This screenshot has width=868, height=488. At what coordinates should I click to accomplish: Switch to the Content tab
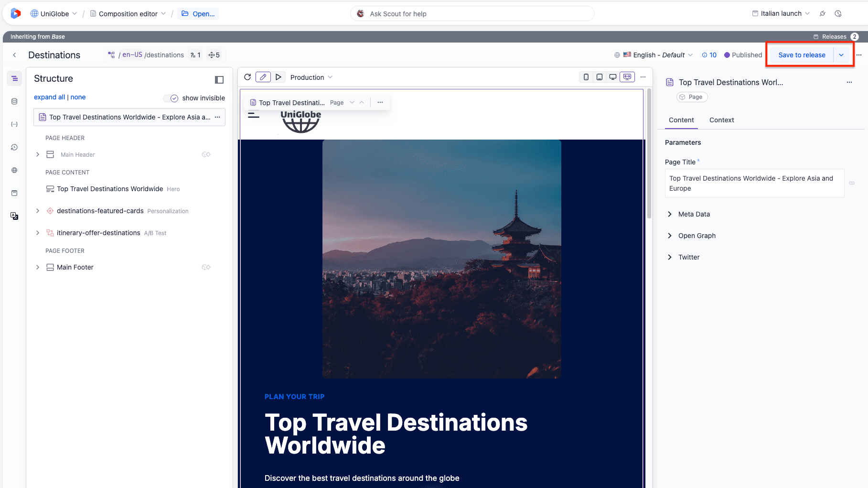[x=681, y=120]
